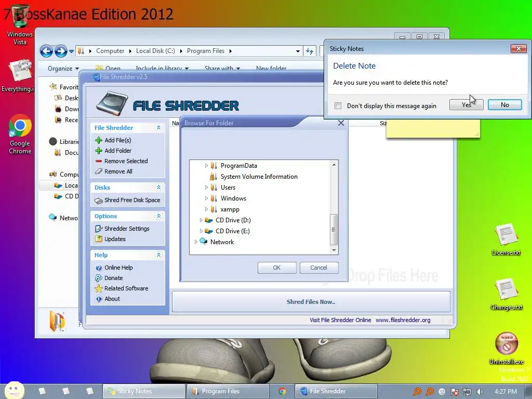
Task: Expand CD Drive (D:) node
Action: 201,220
